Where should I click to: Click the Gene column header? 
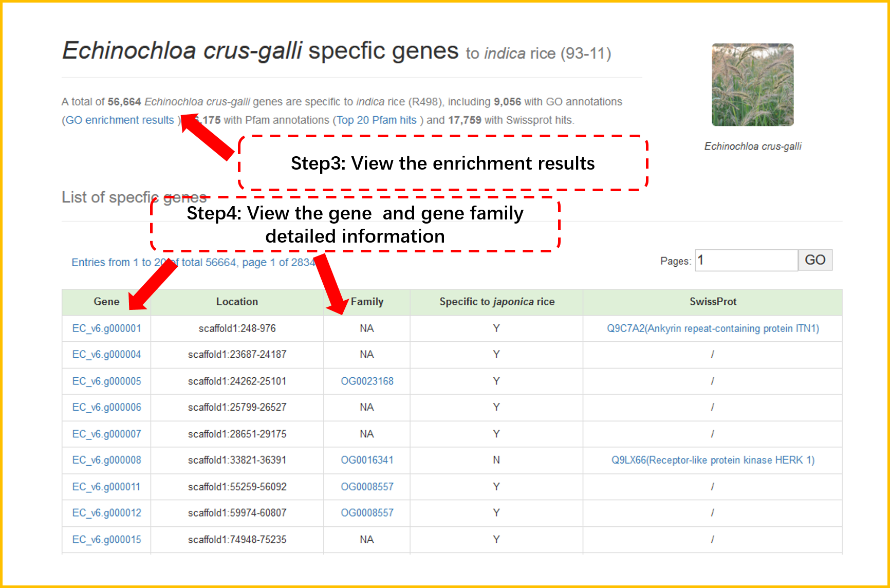coord(106,302)
